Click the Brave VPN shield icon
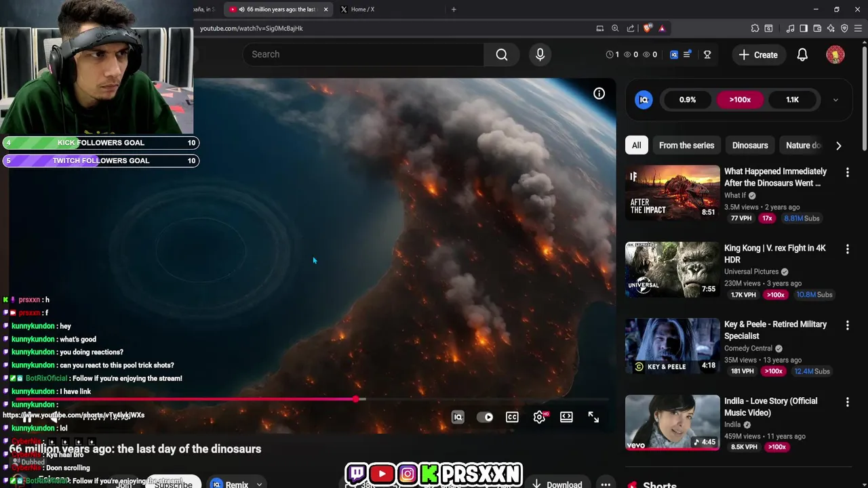 tap(844, 28)
